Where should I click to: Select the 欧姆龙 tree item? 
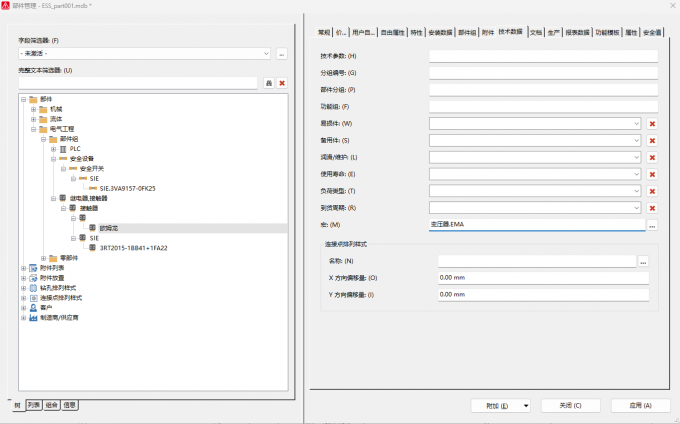click(x=109, y=228)
